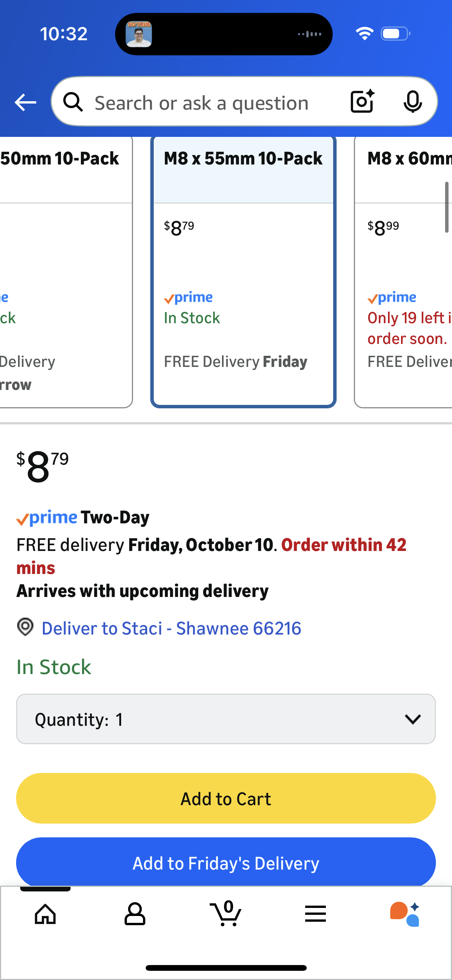Open the hamburger menu icon
The height and width of the screenshot is (980, 452).
point(315,914)
